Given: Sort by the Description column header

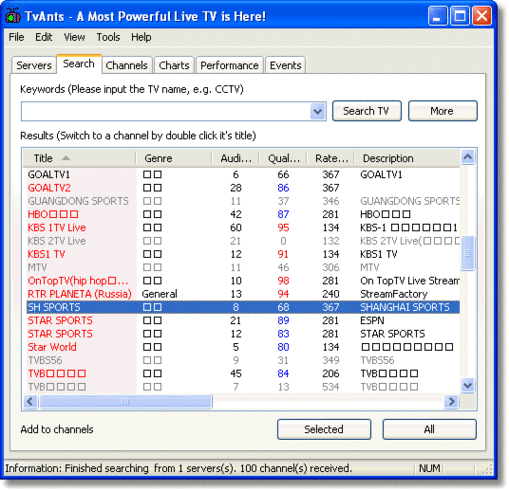Looking at the screenshot, I should (407, 158).
